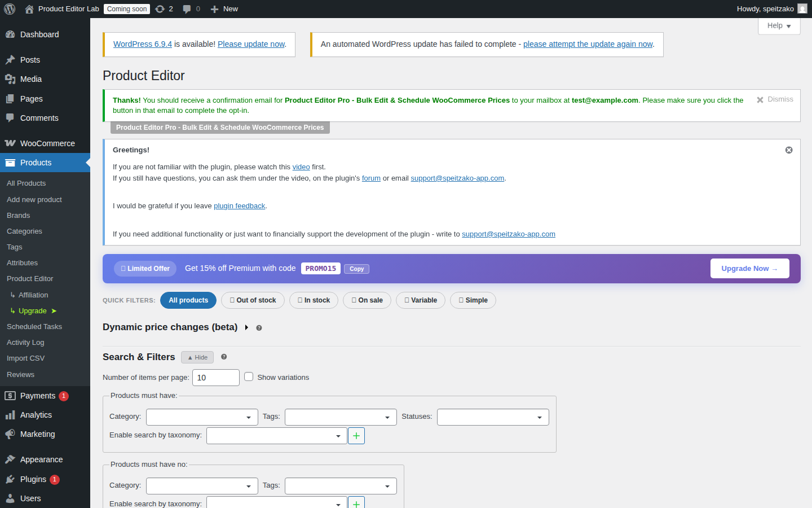Open All Products submenu item

27,183
